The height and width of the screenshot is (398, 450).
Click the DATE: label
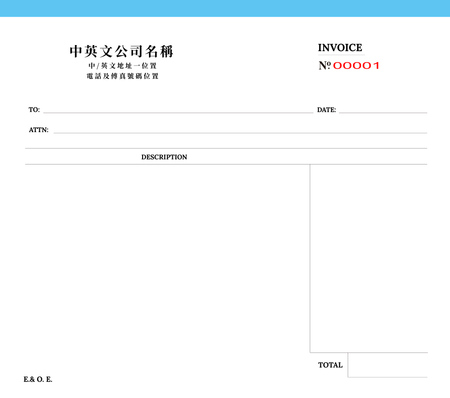point(326,110)
